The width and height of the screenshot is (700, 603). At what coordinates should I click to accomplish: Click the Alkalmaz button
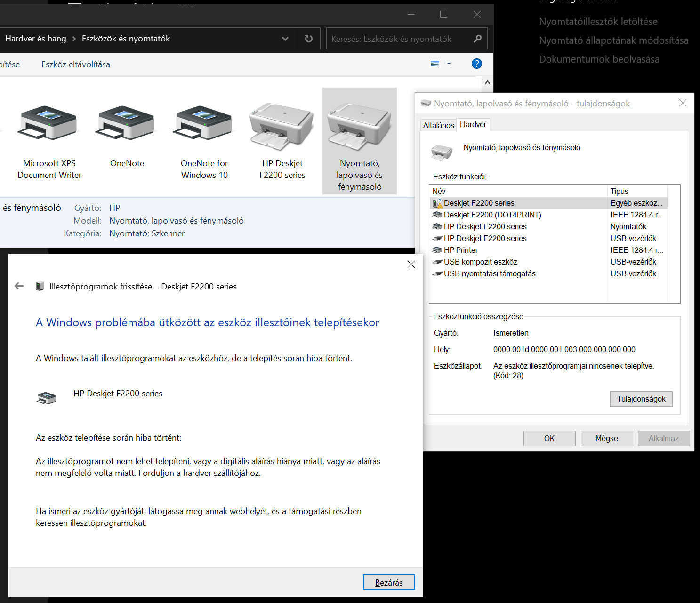(x=664, y=438)
